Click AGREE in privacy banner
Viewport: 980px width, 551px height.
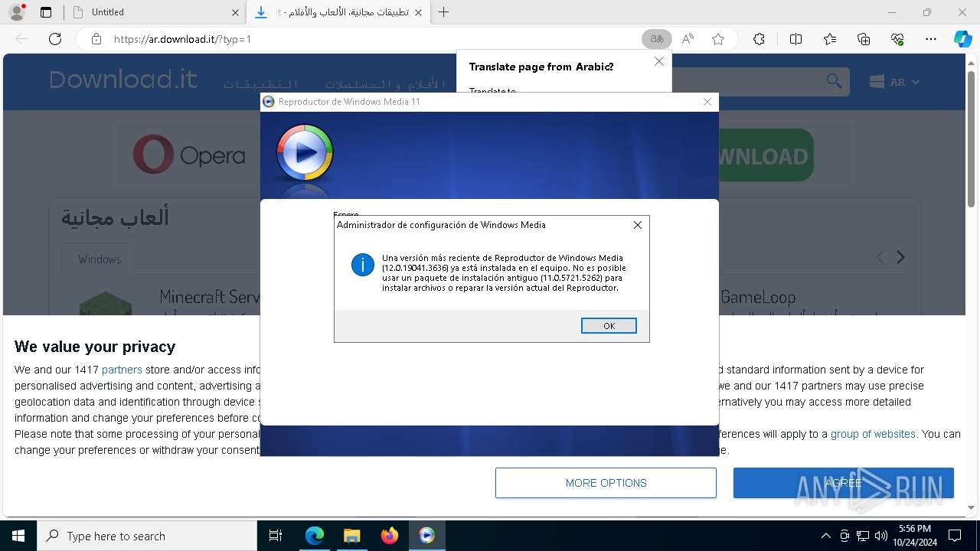click(844, 483)
